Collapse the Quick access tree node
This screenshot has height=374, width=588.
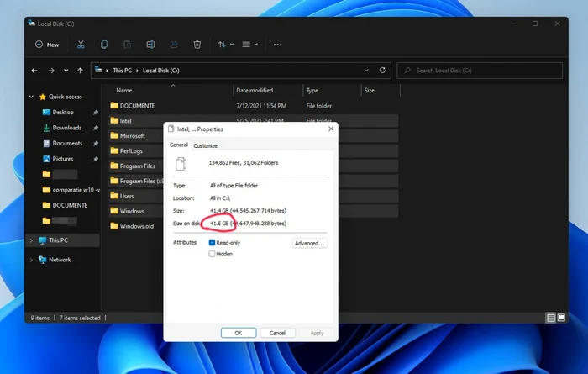pos(32,97)
